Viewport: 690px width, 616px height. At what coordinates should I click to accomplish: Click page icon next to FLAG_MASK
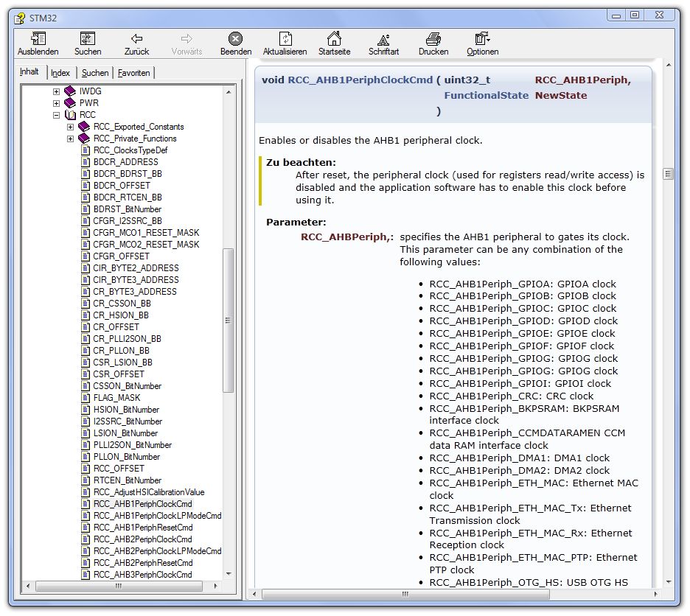[86, 398]
